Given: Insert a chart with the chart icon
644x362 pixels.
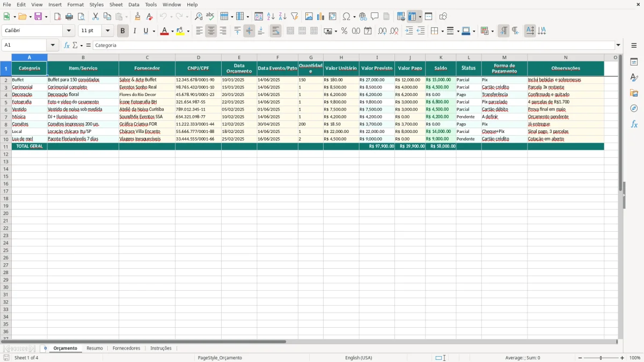Looking at the screenshot, I should (321, 17).
